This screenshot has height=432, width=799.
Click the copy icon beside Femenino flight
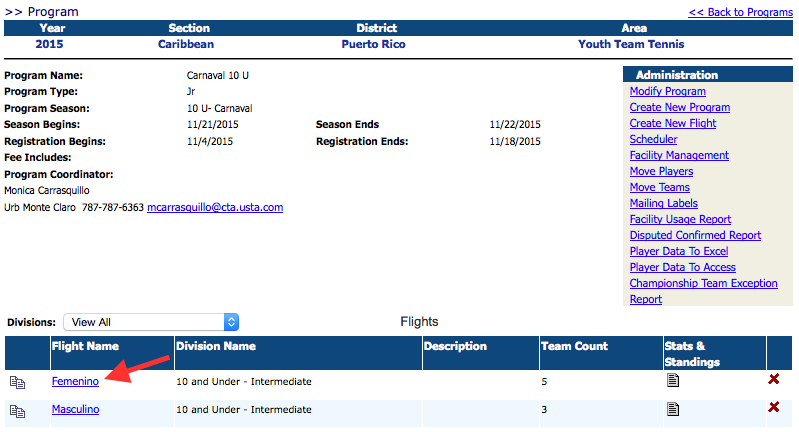click(16, 382)
